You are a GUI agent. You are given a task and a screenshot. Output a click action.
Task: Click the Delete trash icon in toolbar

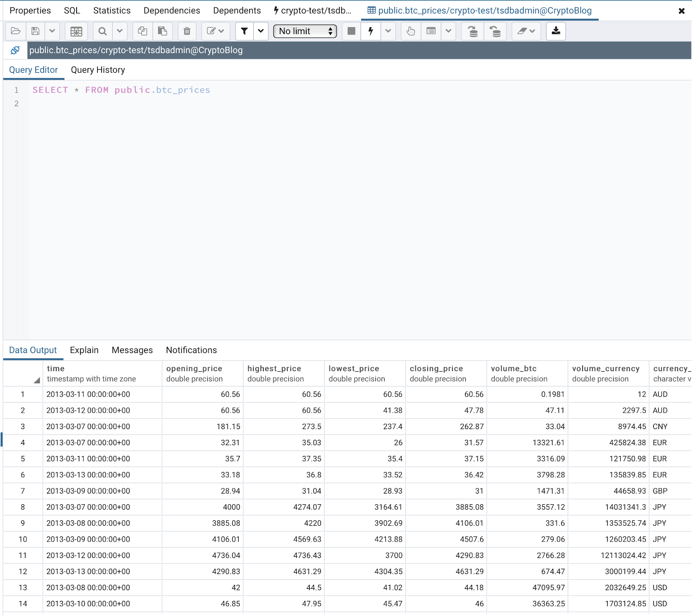[187, 31]
